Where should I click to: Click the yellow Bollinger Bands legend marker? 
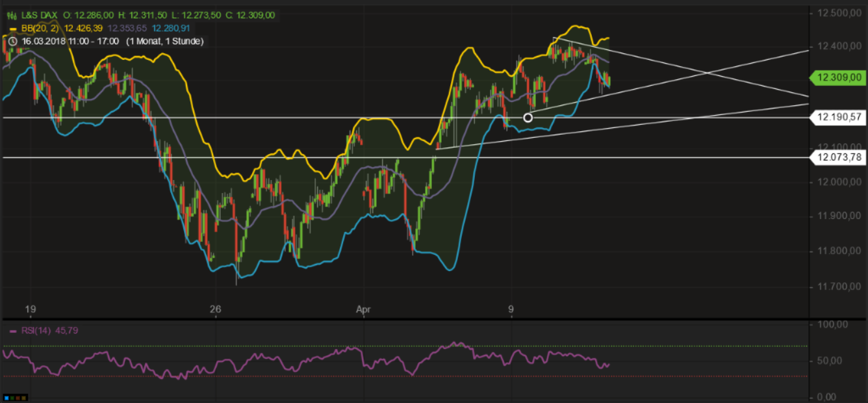tap(13, 28)
